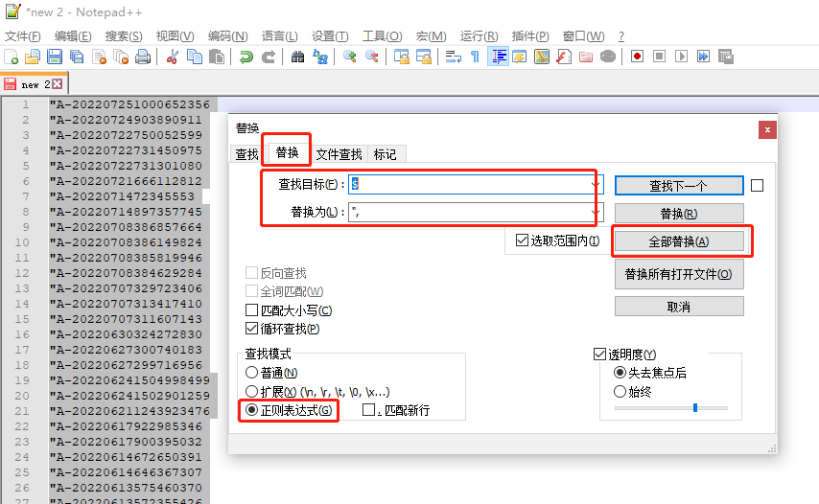Screen dimensions: 819x504
Task: Click the Save All toolbar icon
Action: [x=77, y=57]
